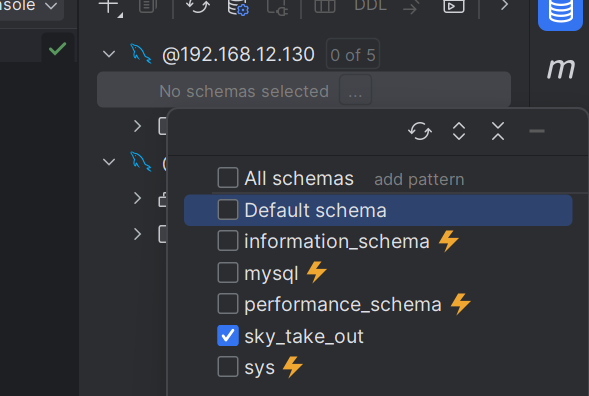
Task: Open the query console toolbar icon
Action: point(454,6)
